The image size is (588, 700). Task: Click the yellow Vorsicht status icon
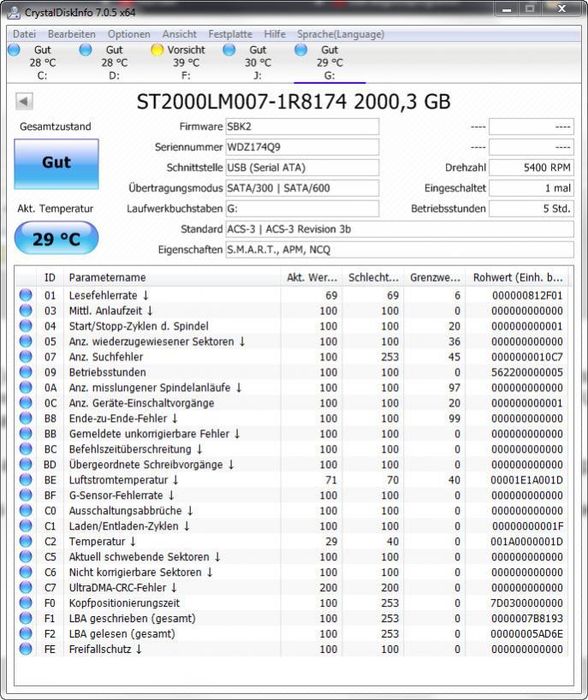157,50
